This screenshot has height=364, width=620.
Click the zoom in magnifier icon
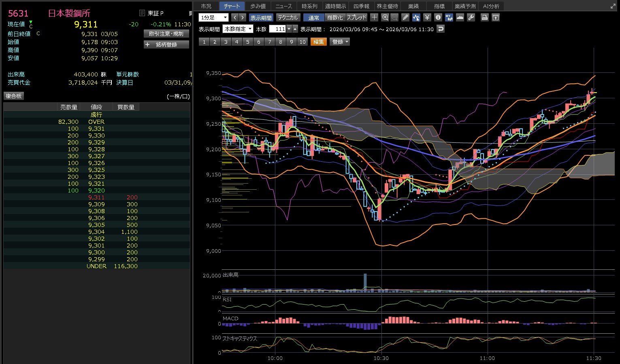[x=385, y=17]
